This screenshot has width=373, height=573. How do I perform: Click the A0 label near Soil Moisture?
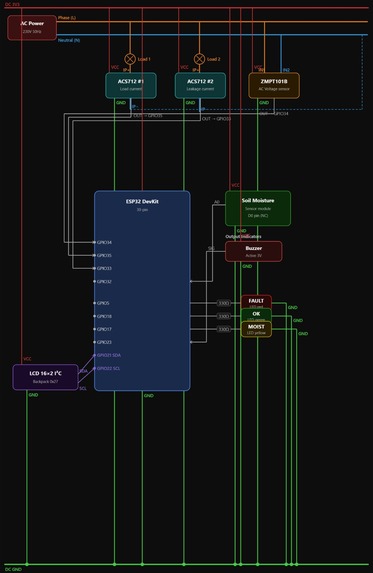[217, 202]
